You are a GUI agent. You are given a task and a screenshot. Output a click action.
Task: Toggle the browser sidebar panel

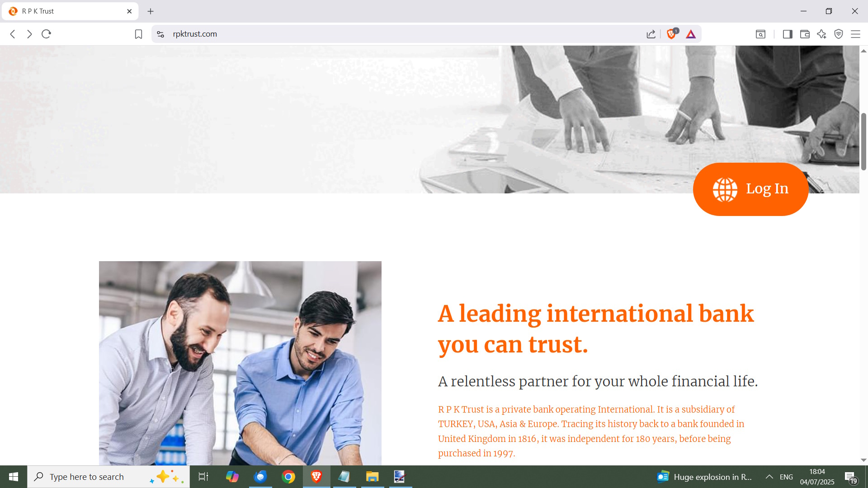788,34
